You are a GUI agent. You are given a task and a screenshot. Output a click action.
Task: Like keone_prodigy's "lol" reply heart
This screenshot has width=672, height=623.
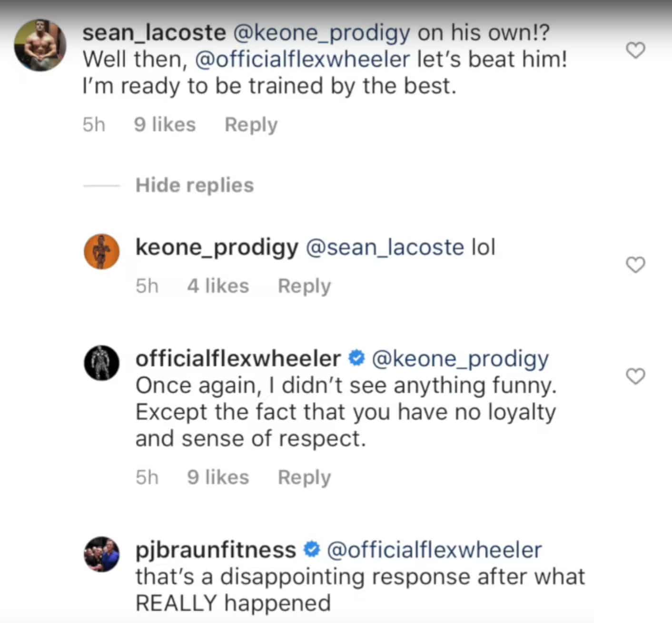tap(635, 265)
